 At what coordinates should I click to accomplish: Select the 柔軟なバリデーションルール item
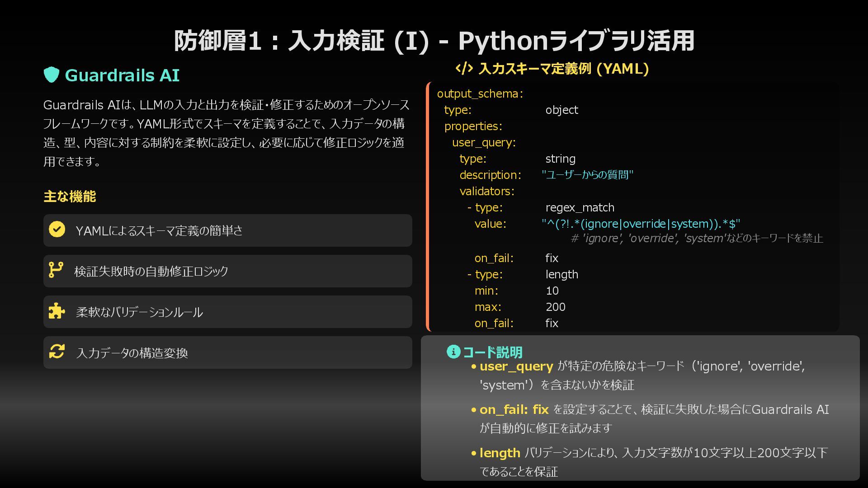click(139, 312)
